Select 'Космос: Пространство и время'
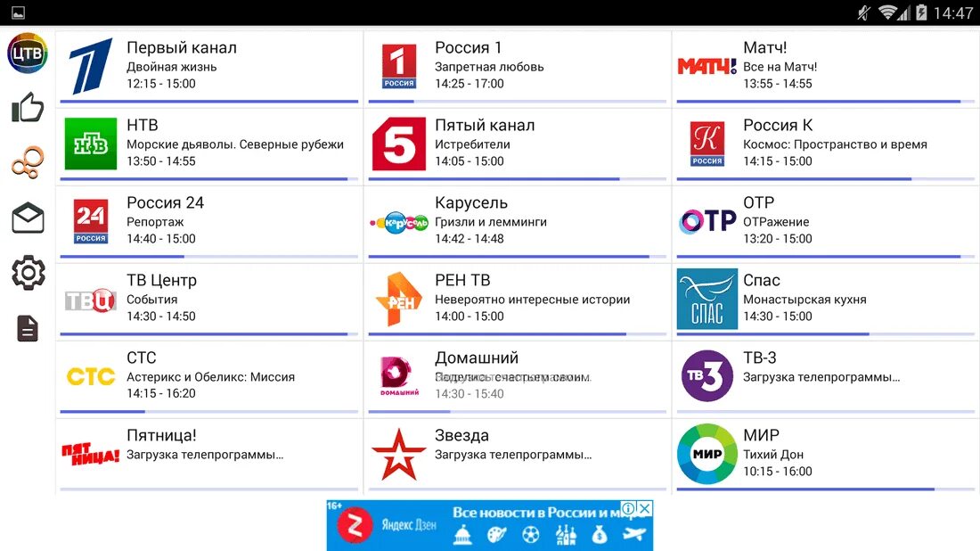The height and width of the screenshot is (551, 980). (835, 144)
